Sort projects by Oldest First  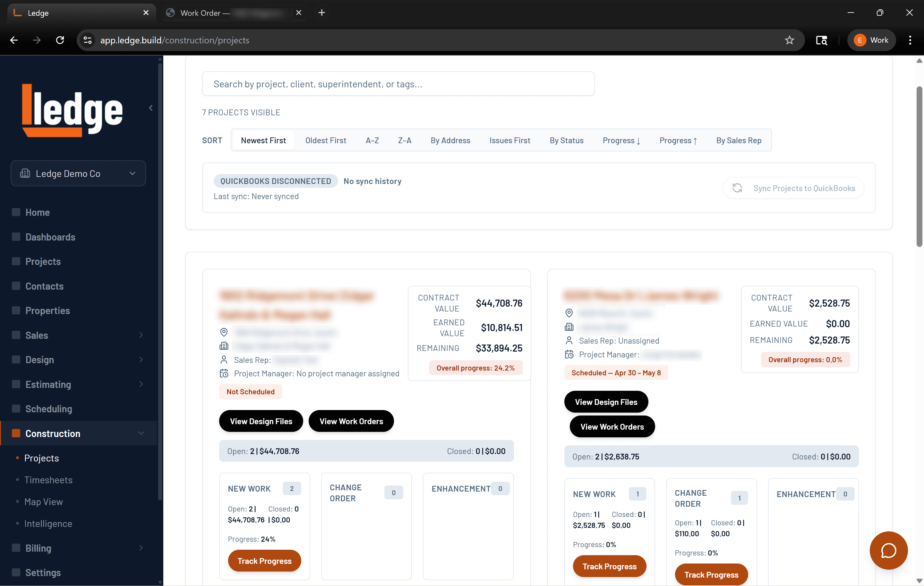[x=325, y=140]
